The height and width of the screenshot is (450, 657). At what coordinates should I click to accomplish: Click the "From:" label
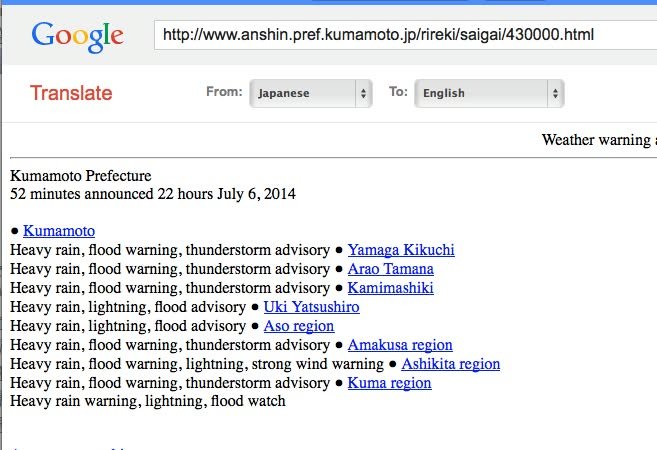pos(224,93)
